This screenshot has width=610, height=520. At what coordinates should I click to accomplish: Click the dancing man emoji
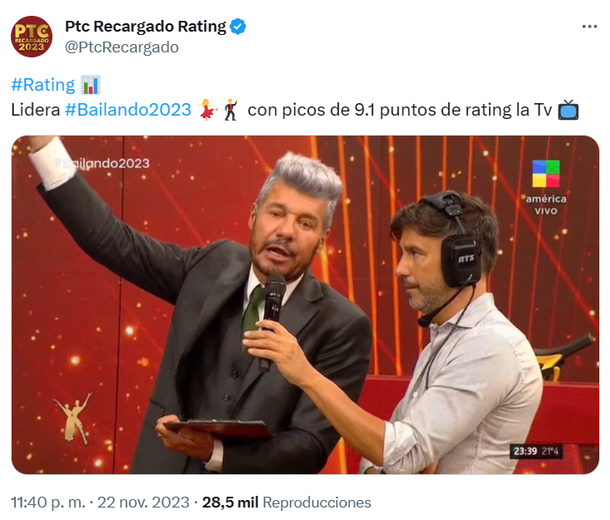231,110
